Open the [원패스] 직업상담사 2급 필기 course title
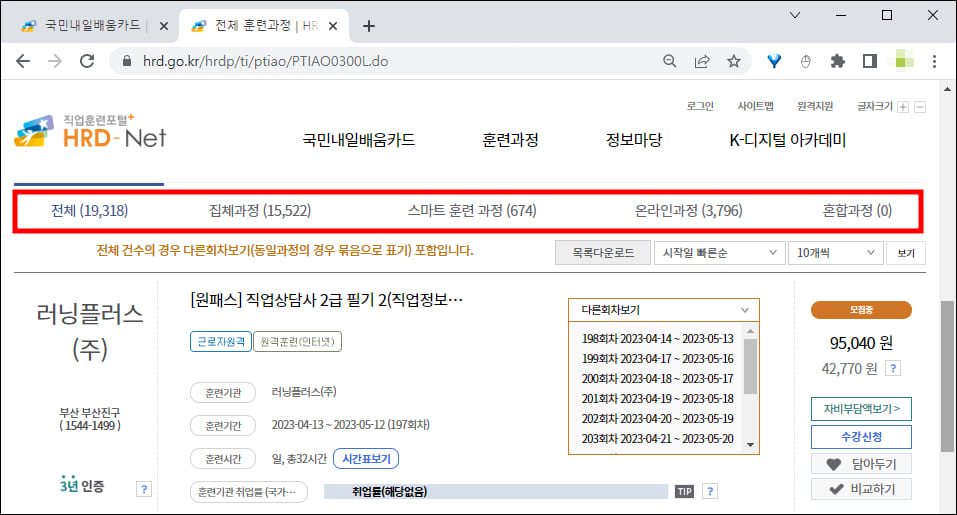Screen dimensions: 957x515 click(x=327, y=300)
